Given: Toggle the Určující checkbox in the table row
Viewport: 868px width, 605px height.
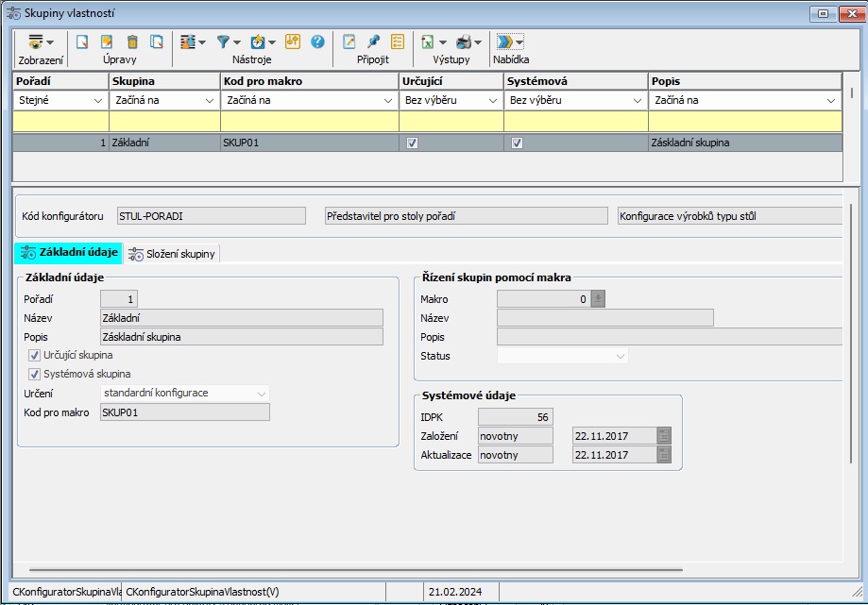Looking at the screenshot, I should pyautogui.click(x=411, y=143).
